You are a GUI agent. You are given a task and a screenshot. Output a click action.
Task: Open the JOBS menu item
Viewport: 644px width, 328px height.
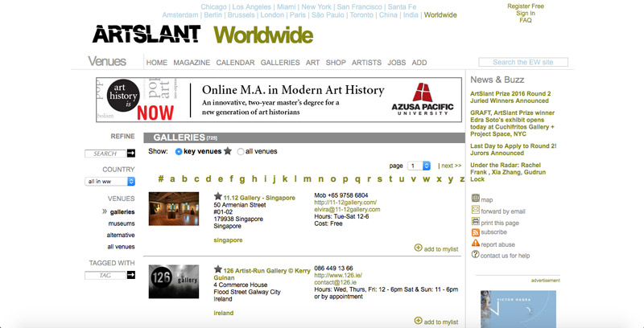[x=397, y=63]
